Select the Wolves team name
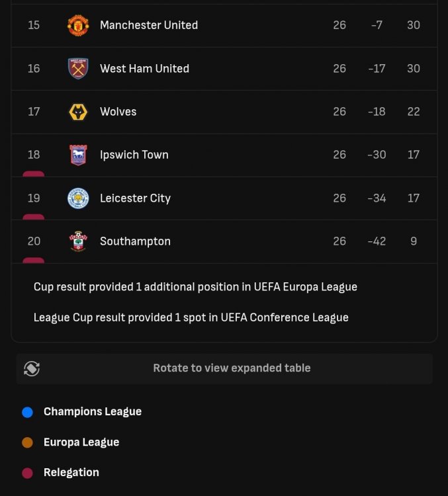This screenshot has width=448, height=496. click(118, 112)
